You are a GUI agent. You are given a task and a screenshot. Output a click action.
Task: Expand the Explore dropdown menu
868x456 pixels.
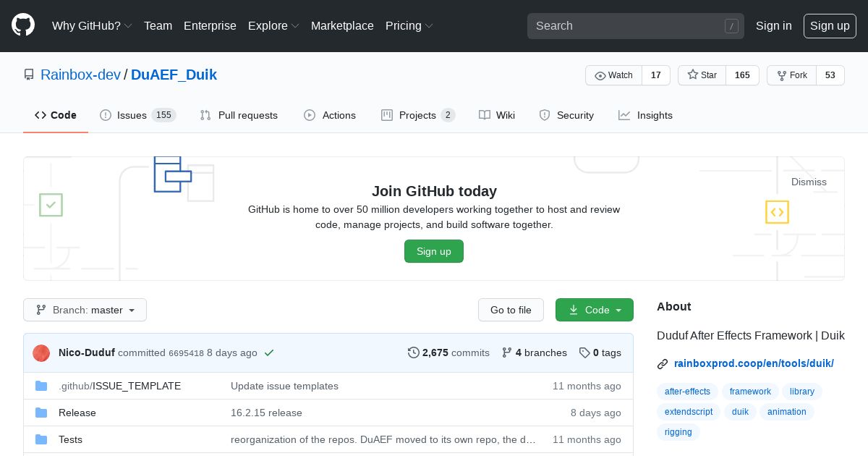(273, 25)
